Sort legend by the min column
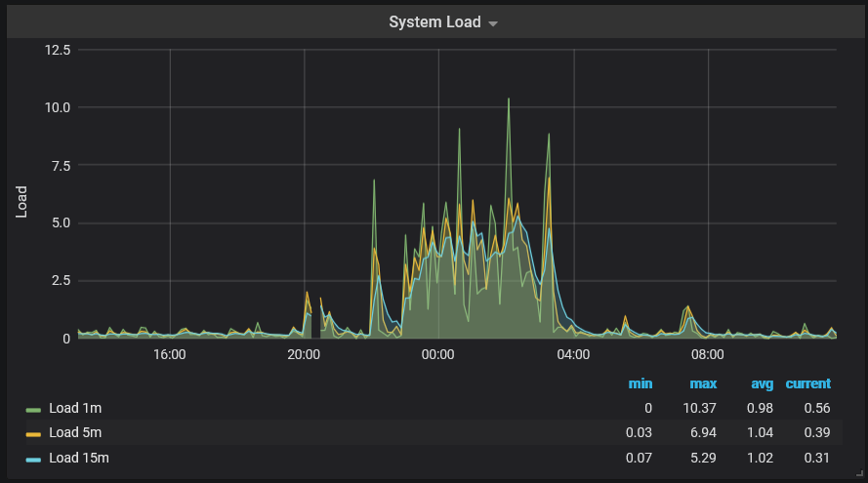The width and height of the screenshot is (868, 483). [641, 383]
